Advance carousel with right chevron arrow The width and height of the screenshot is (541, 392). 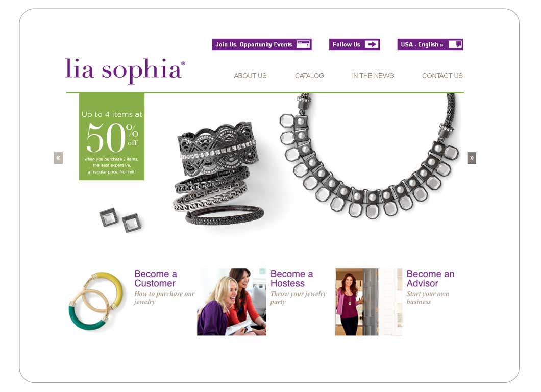click(472, 158)
